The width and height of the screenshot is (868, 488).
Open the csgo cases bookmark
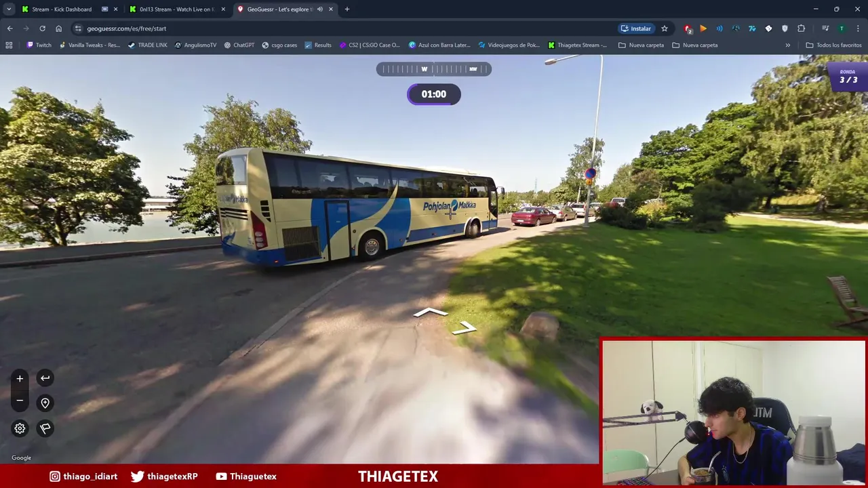[279, 45]
